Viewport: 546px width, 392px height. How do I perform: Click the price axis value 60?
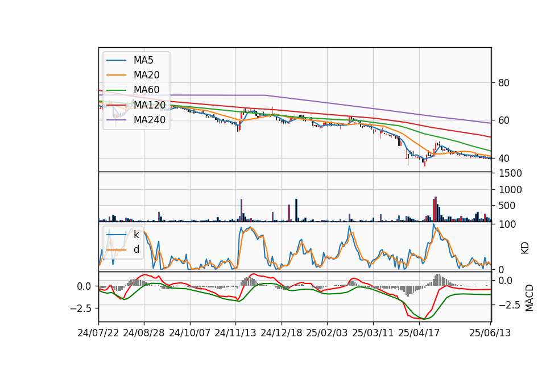(504, 120)
